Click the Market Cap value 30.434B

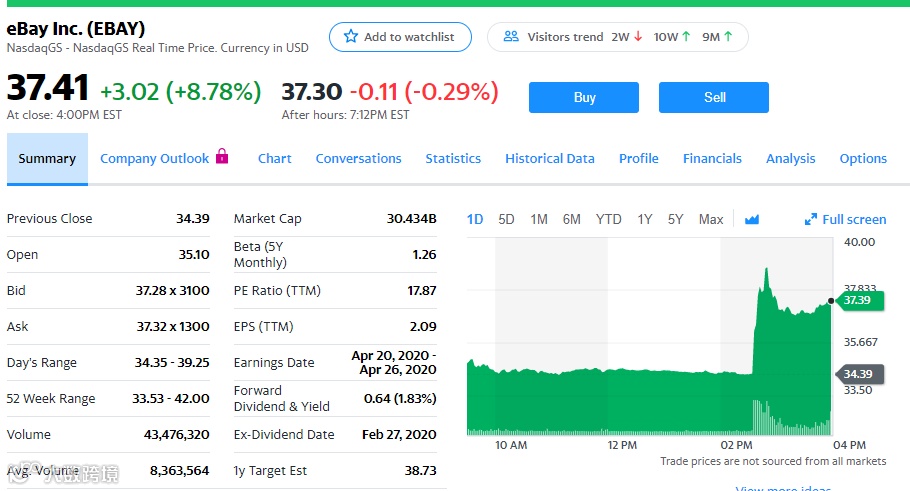click(x=411, y=218)
